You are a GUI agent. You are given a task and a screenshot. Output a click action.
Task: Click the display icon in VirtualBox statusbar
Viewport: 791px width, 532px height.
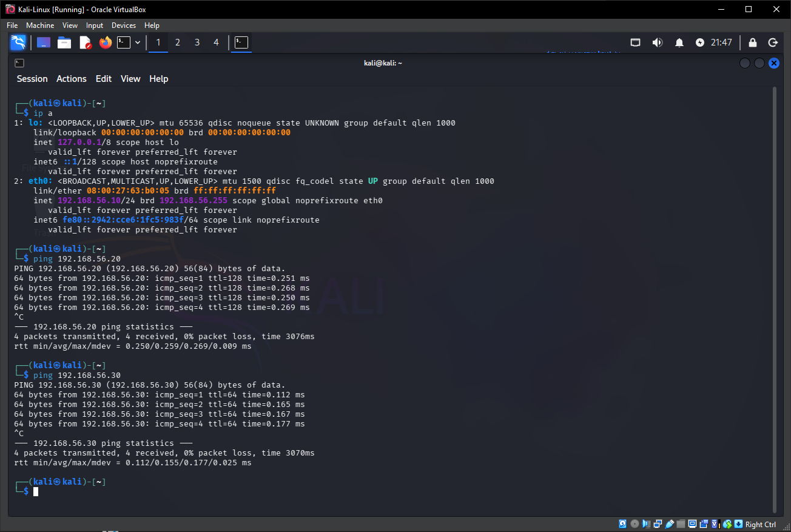pyautogui.click(x=693, y=524)
